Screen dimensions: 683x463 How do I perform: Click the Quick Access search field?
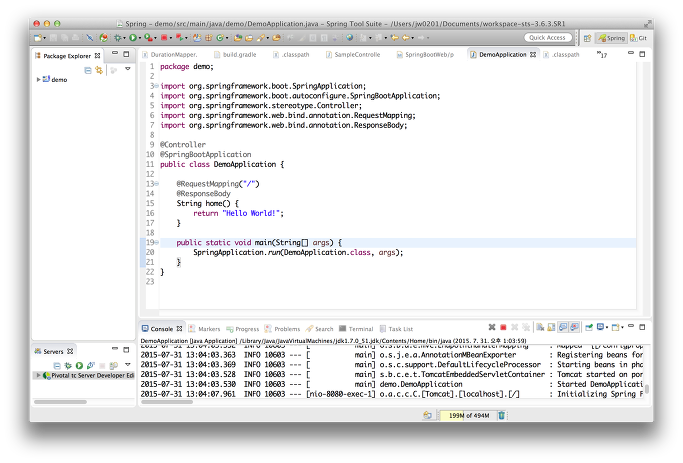pyautogui.click(x=548, y=38)
